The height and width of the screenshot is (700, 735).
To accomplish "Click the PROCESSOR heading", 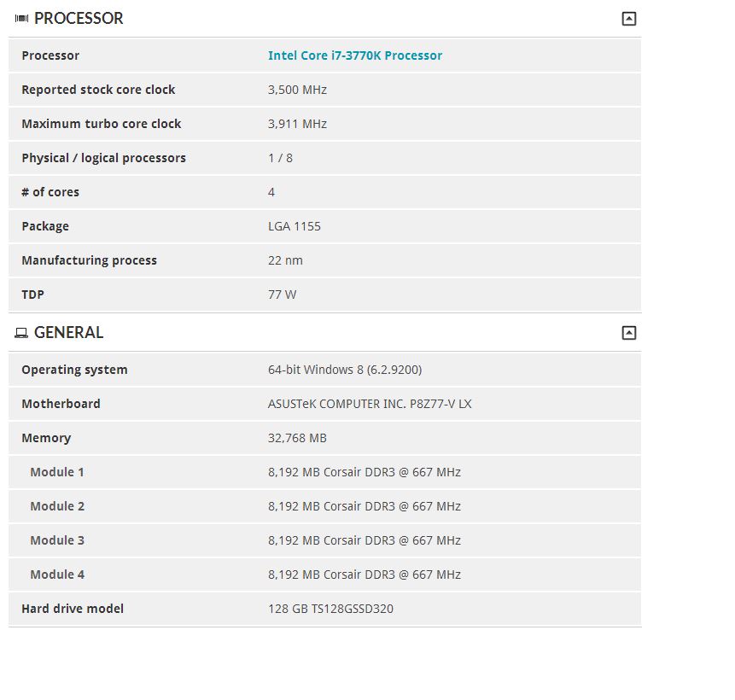I will 79,18.
